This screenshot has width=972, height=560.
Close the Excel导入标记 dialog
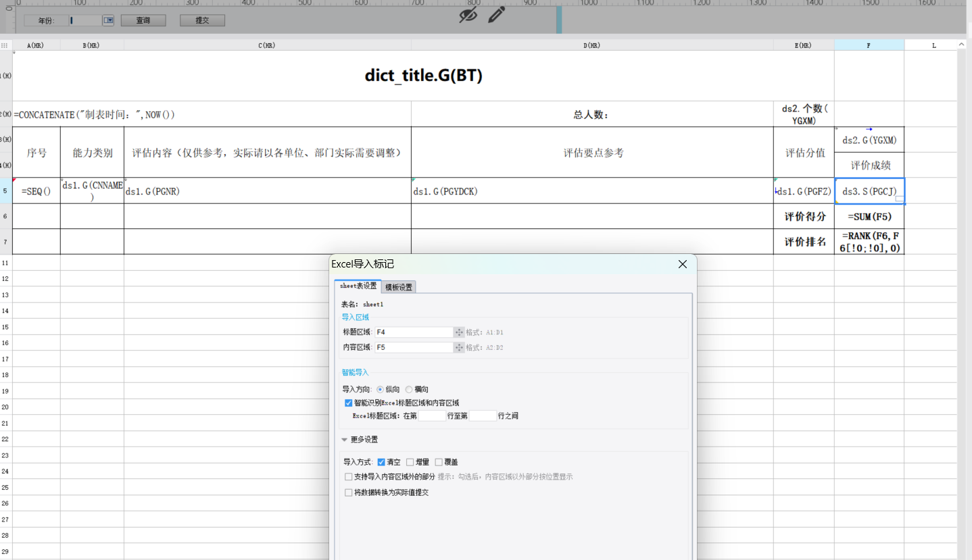[x=683, y=264]
